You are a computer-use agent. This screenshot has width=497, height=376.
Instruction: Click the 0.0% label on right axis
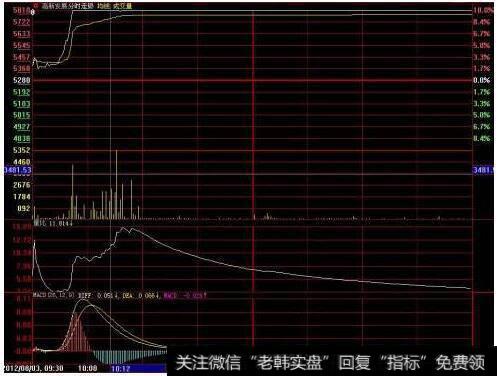(481, 80)
